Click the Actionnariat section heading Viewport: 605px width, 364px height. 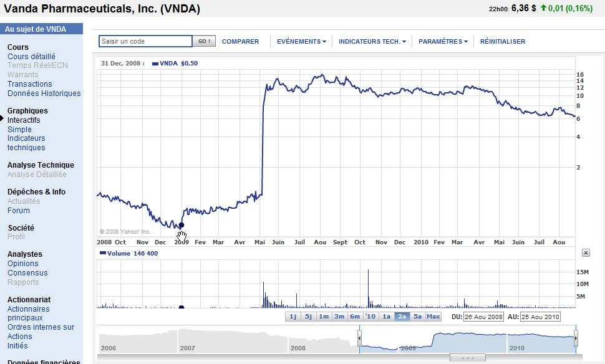[x=29, y=300]
